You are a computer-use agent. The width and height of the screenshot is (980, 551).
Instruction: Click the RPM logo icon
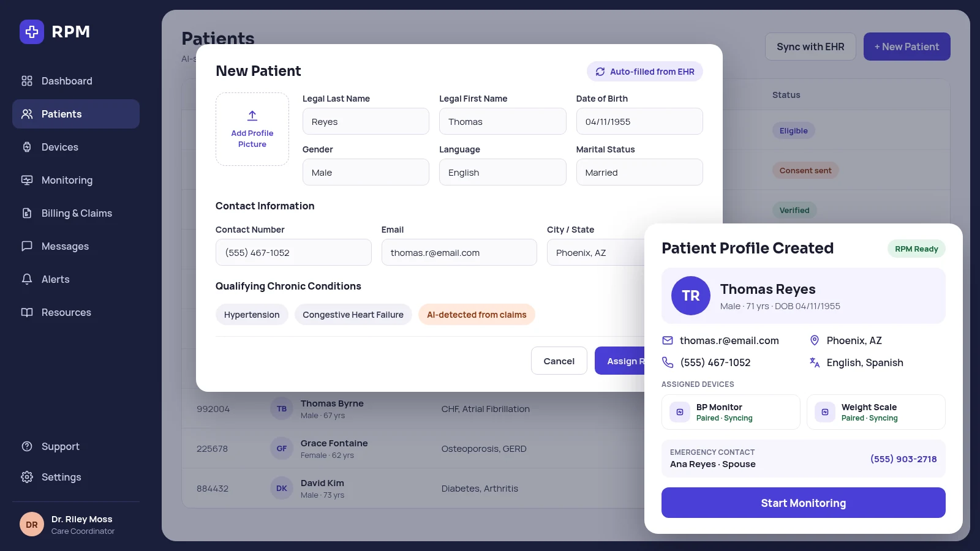click(32, 32)
